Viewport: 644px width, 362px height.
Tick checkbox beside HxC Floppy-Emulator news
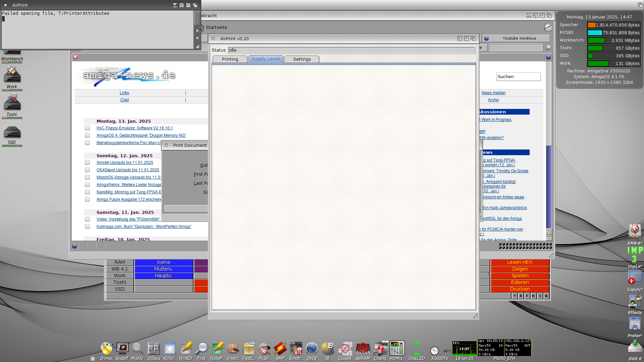[87, 128]
